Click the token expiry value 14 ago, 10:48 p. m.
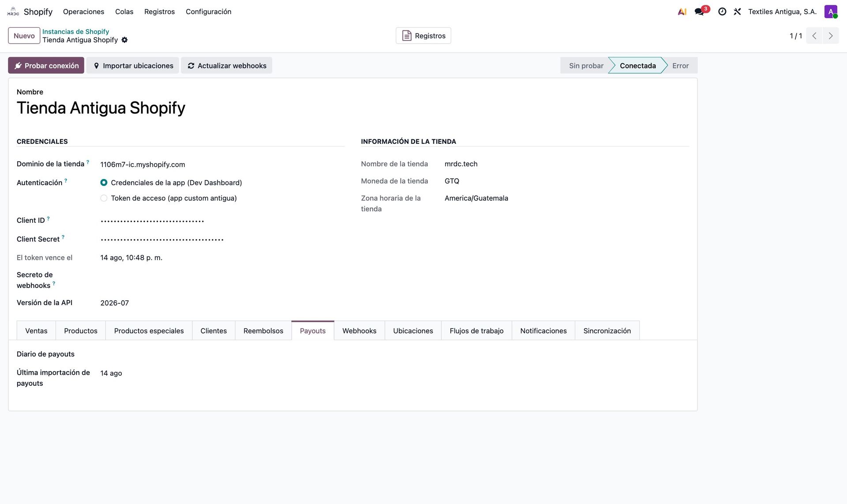847x504 pixels. coord(131,258)
